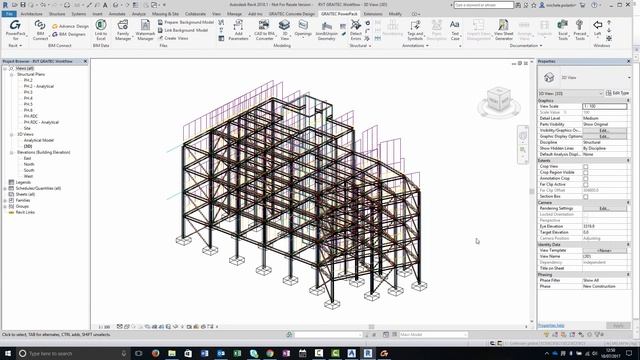Click the keyword search box
Screen dimensions: 640x360
484,5
